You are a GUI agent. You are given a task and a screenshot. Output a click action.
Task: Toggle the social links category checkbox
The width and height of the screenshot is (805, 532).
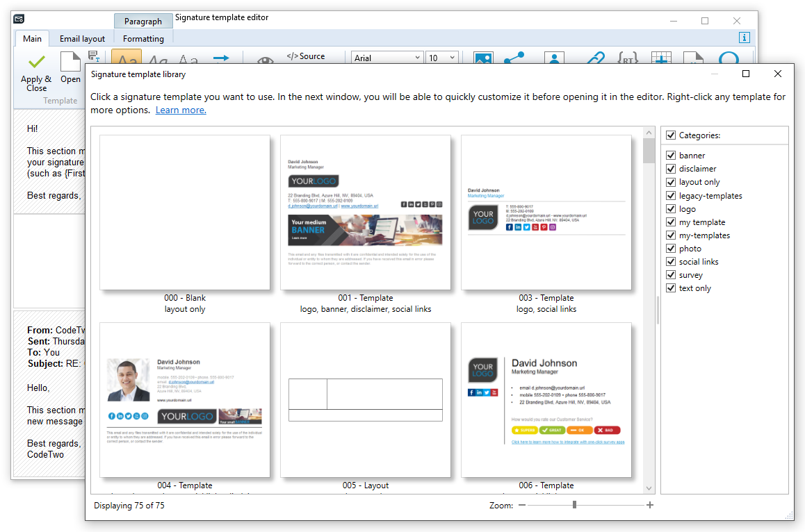point(671,261)
